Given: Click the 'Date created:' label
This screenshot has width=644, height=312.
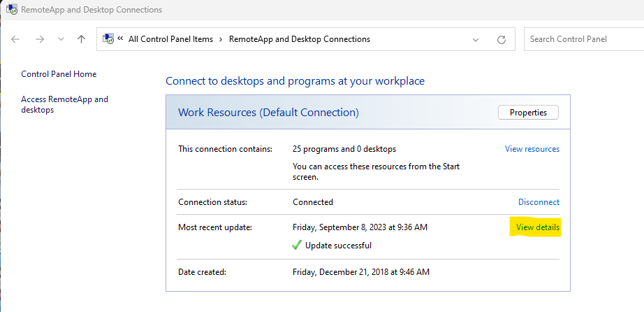Looking at the screenshot, I should (x=203, y=272).
